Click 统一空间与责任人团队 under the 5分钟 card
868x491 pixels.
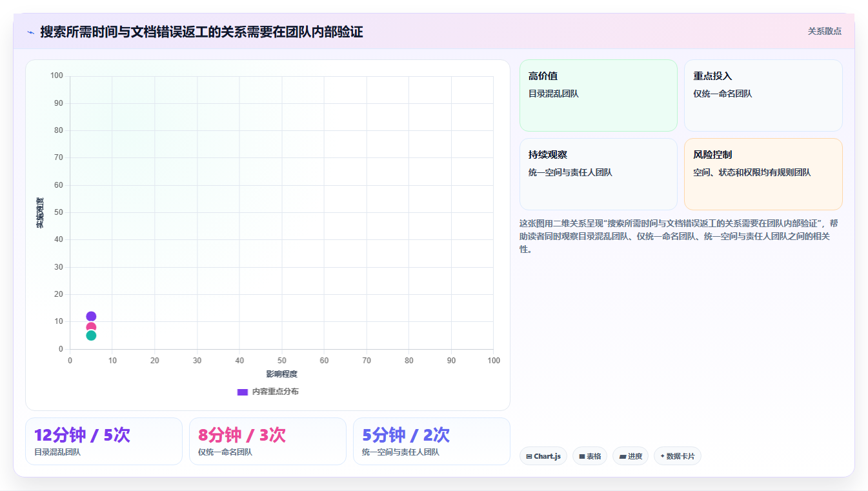click(x=401, y=452)
